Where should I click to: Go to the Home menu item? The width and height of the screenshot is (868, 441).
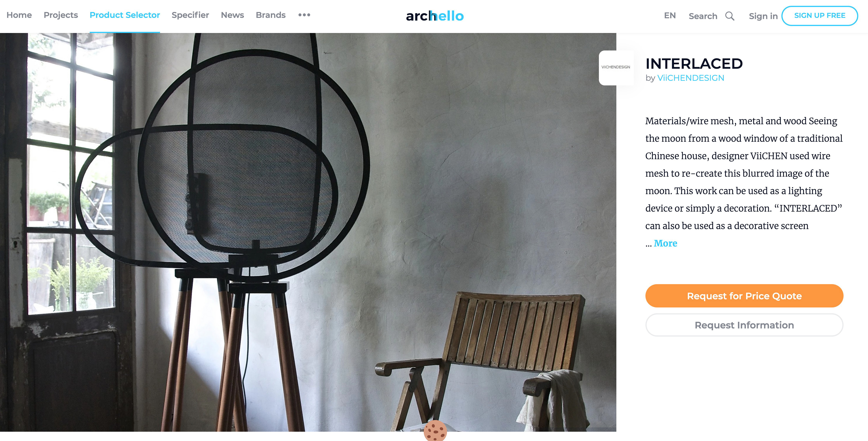(19, 15)
